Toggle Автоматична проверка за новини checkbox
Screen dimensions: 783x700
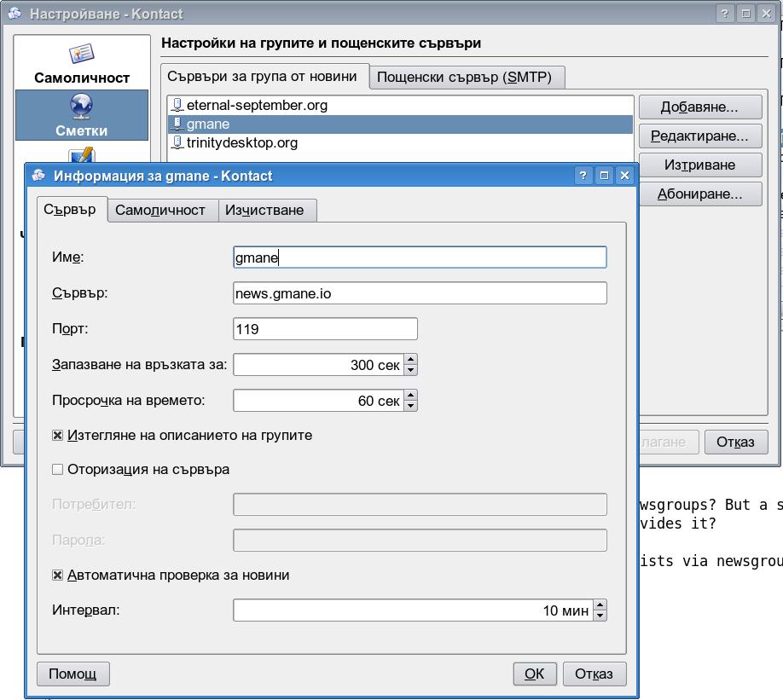pyautogui.click(x=57, y=576)
